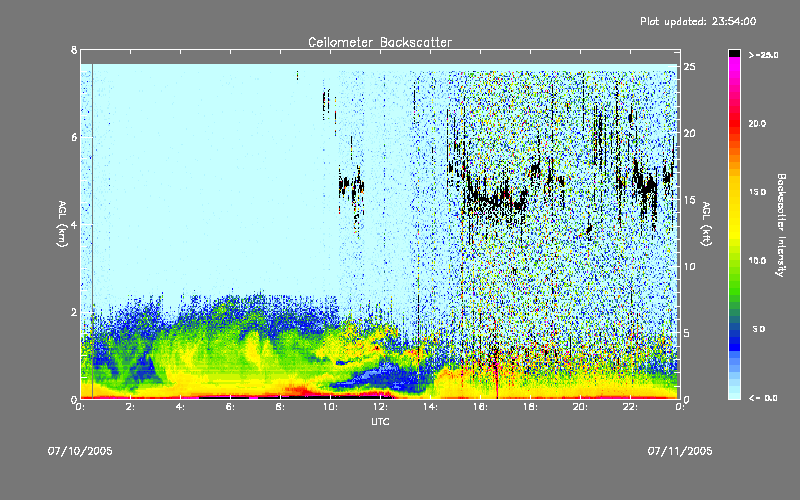Click the "Backscatter Intensity" colorbar label

[x=781, y=225]
